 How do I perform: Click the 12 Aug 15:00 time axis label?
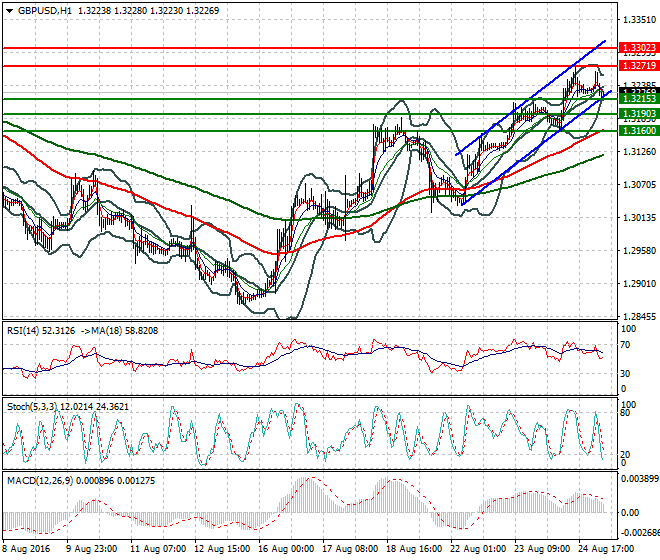click(x=222, y=549)
